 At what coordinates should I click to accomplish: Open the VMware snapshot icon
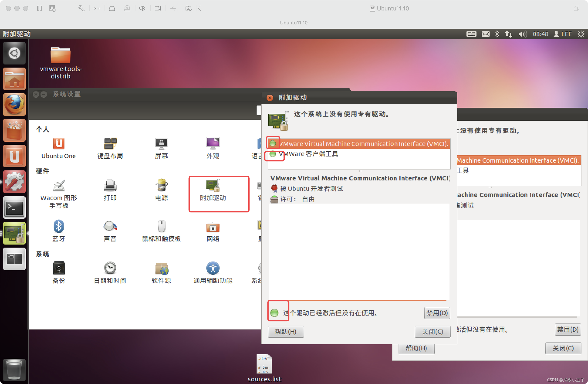click(x=52, y=8)
